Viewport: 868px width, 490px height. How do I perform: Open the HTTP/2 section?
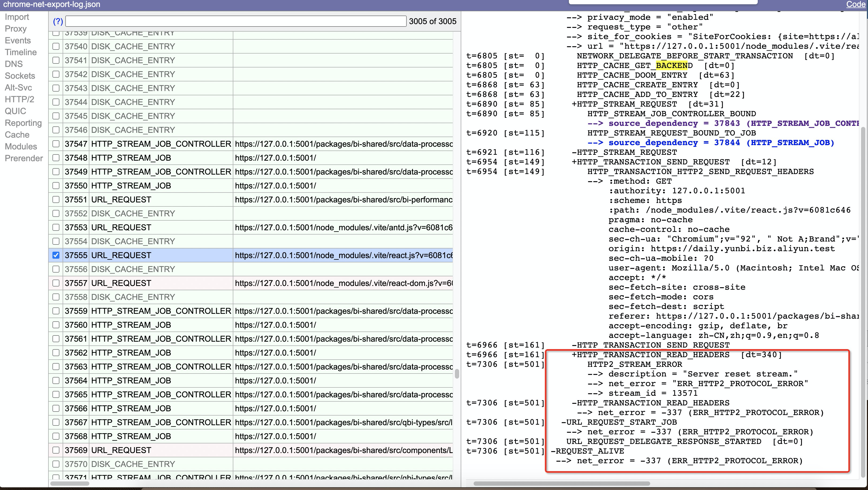20,100
